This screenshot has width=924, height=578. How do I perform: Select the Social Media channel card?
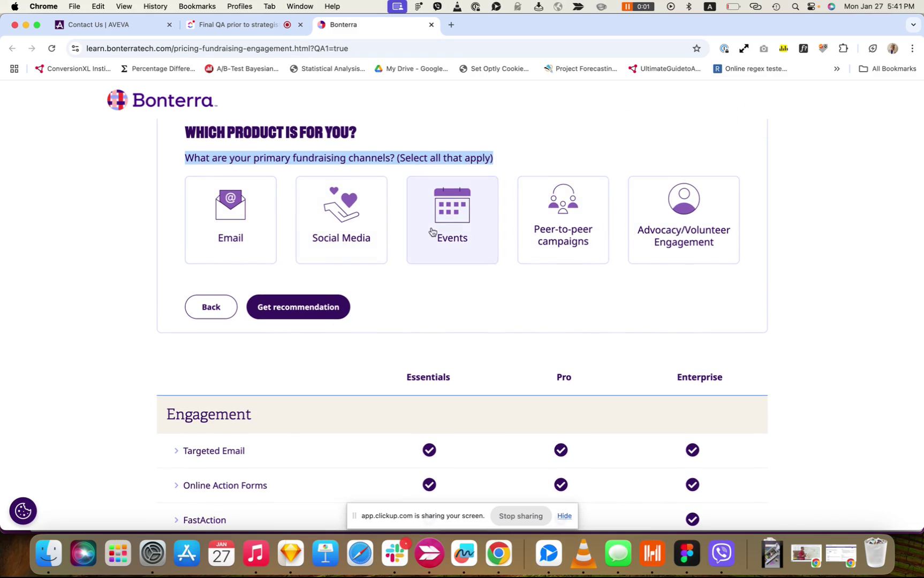coord(342,220)
